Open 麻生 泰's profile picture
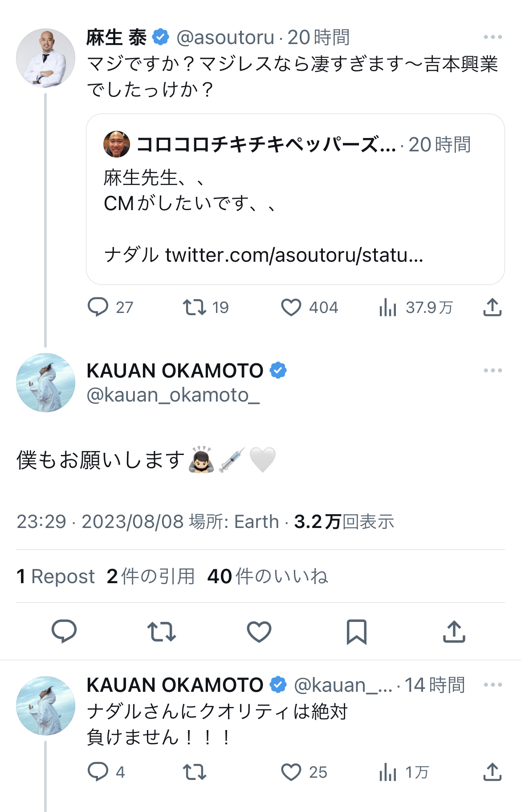The height and width of the screenshot is (812, 521). [46, 58]
